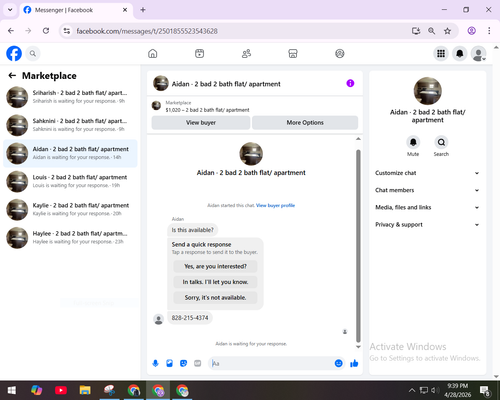Open the Groups icon in top navigation
The height and width of the screenshot is (400, 500).
pos(340,53)
